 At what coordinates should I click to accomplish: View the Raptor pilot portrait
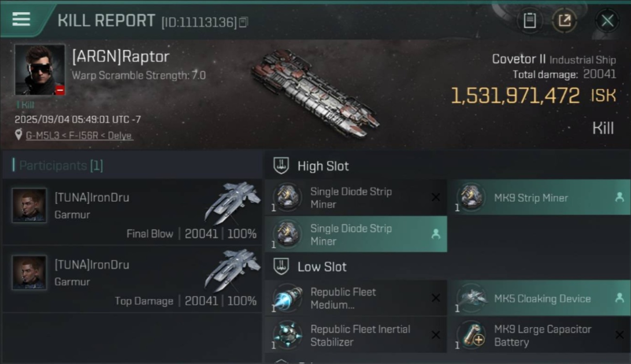[40, 70]
